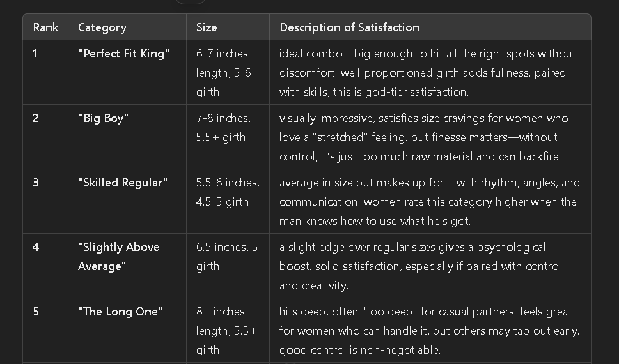The image size is (619, 364).
Task: Select the rank 5 cell
Action: (36, 312)
